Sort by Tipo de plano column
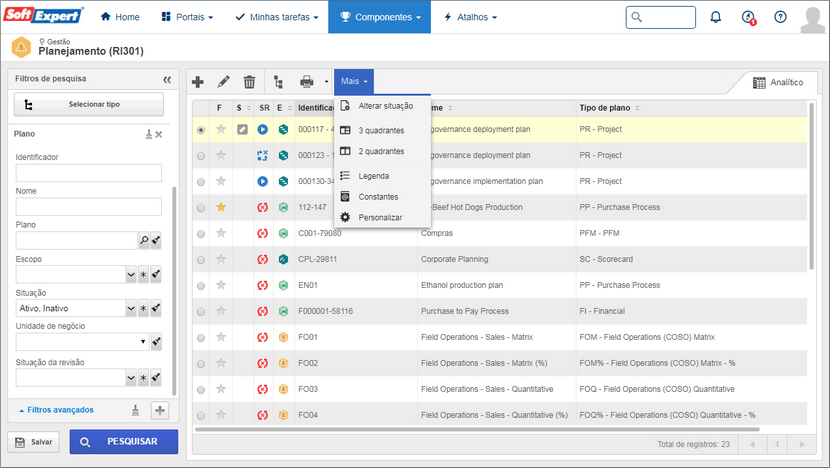This screenshot has width=830, height=468. [610, 107]
